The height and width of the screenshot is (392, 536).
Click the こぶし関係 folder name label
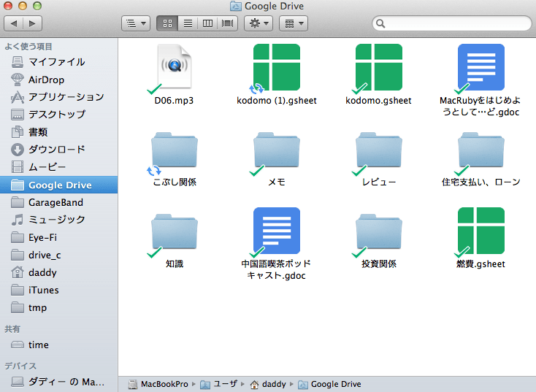coord(175,182)
